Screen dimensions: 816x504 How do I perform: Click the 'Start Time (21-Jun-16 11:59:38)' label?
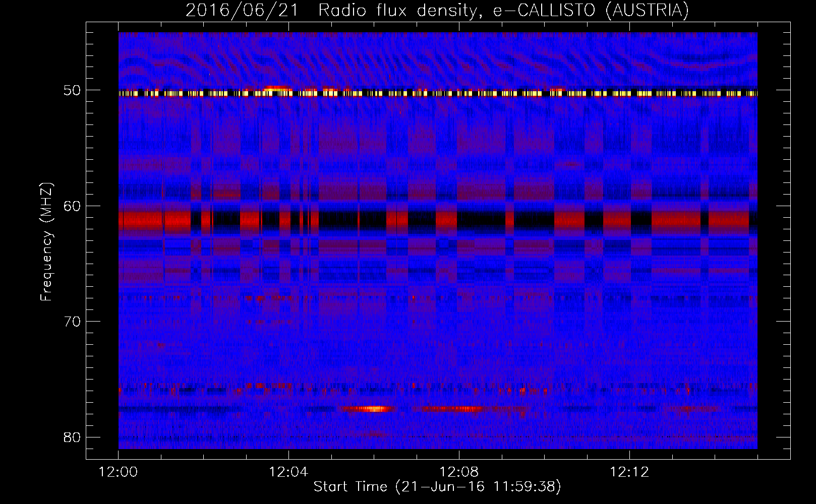437,487
